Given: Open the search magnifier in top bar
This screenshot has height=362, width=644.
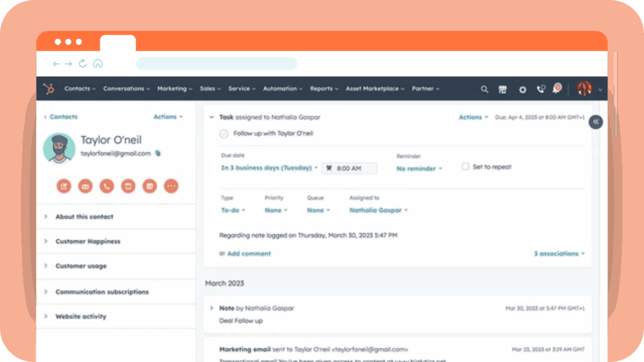Looking at the screenshot, I should click(x=484, y=89).
